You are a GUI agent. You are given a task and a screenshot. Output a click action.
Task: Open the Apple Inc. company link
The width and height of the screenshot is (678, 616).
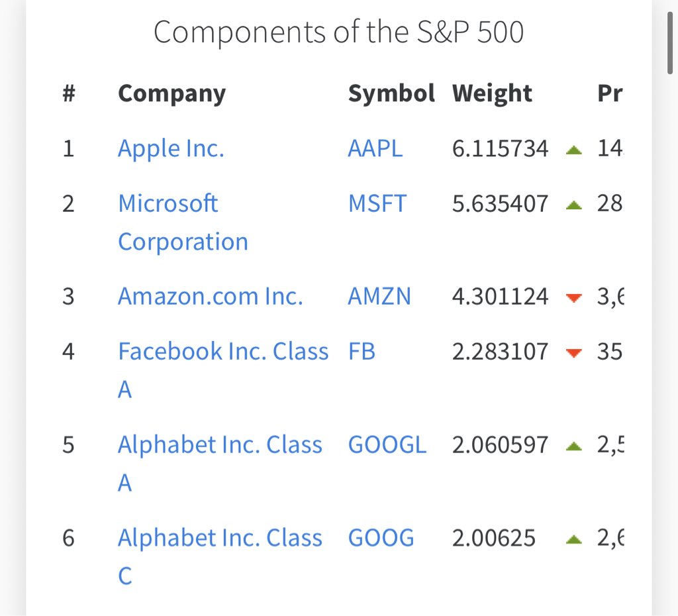(x=171, y=149)
